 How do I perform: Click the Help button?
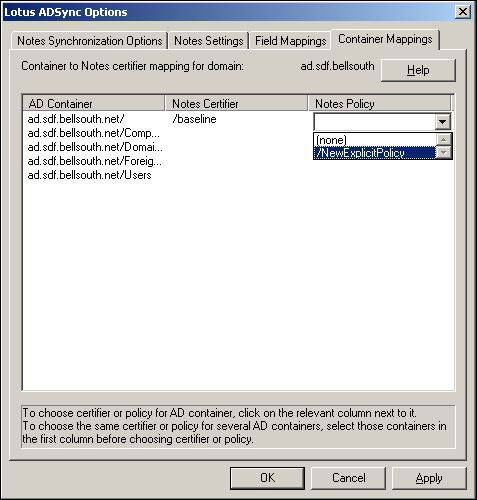418,70
